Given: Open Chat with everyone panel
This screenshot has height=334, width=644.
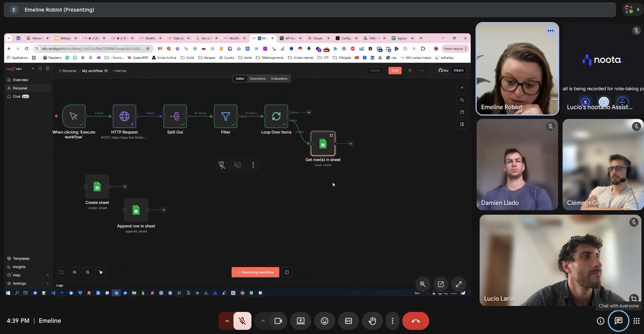Looking at the screenshot, I should coord(618,321).
